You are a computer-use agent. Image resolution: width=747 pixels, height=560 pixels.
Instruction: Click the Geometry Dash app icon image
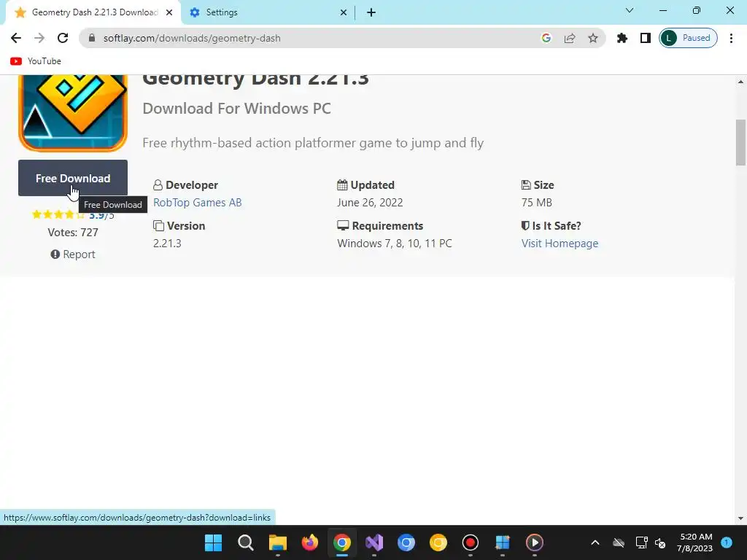(73, 113)
